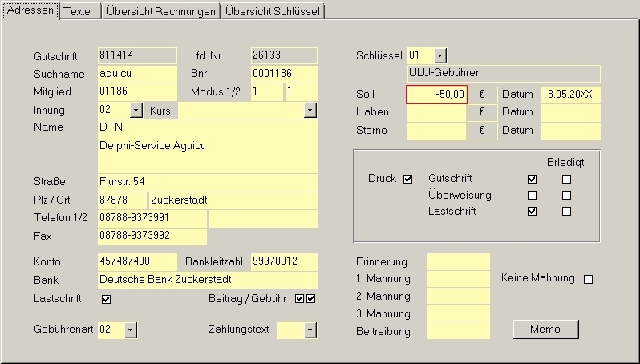Open the Übersicht Rechnungen tab
The width and height of the screenshot is (640, 364).
click(160, 11)
